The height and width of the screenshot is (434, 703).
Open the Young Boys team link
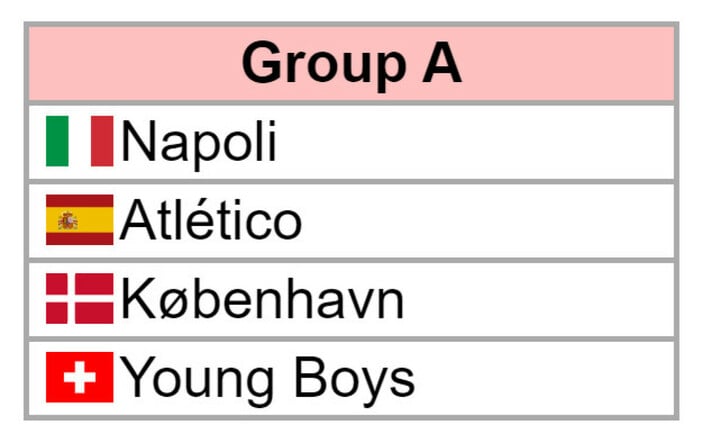click(x=267, y=380)
